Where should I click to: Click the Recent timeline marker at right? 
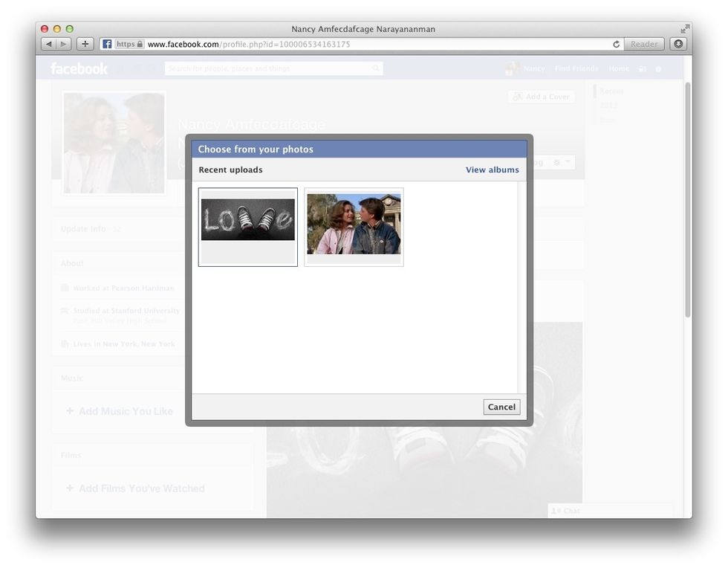pyautogui.click(x=611, y=91)
